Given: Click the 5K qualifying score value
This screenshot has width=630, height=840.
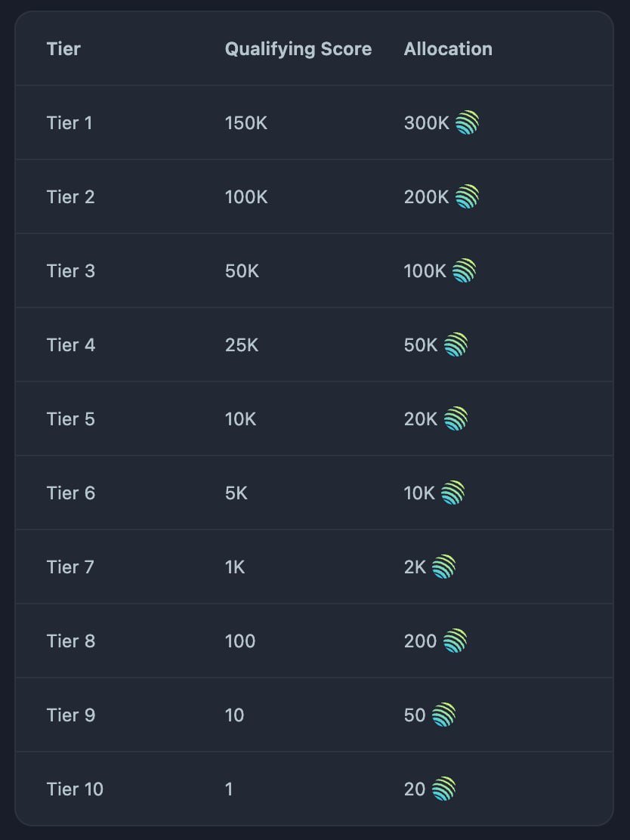Looking at the screenshot, I should coord(236,493).
